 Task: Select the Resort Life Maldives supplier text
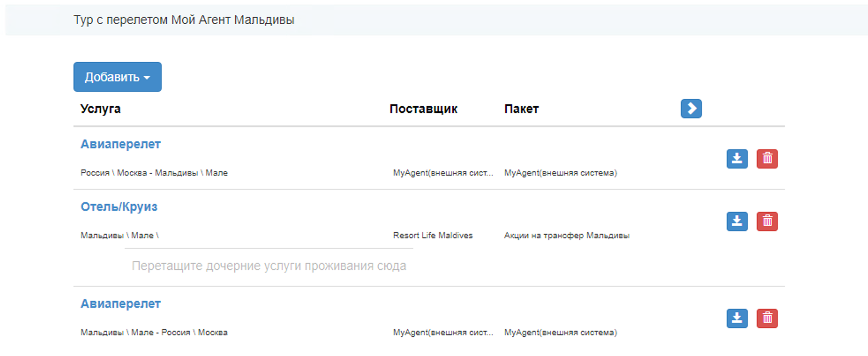433,236
